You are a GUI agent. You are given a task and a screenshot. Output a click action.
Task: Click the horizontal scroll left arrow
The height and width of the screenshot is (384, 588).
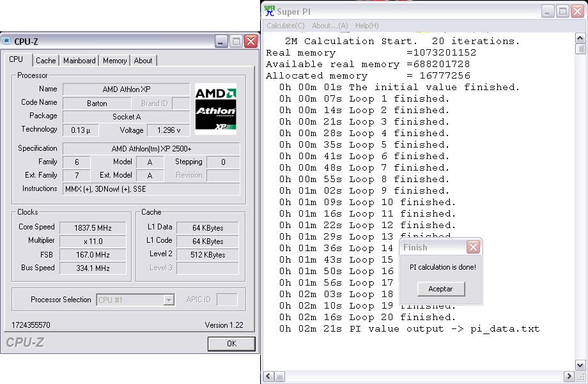point(268,376)
